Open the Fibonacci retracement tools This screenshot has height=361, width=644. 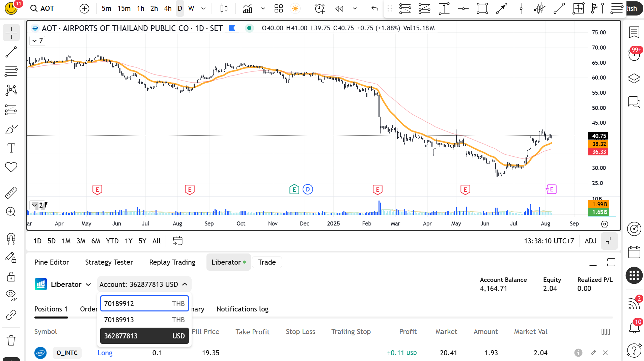[11, 71]
